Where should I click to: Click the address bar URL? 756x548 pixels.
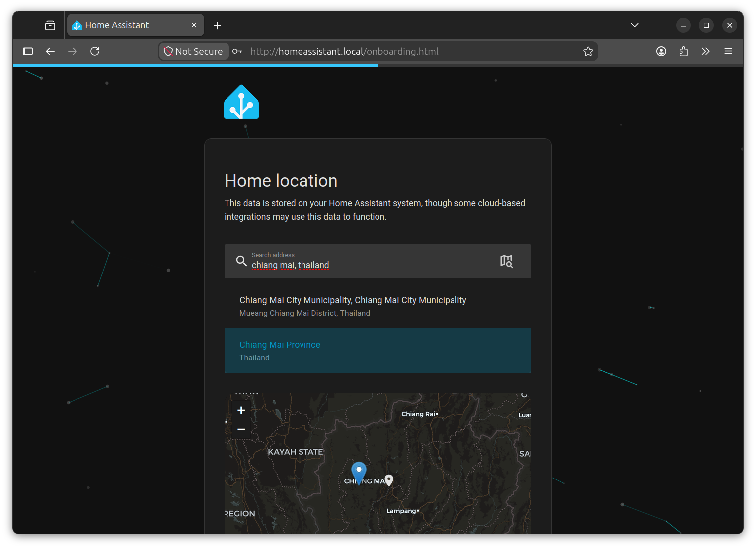[x=344, y=51]
